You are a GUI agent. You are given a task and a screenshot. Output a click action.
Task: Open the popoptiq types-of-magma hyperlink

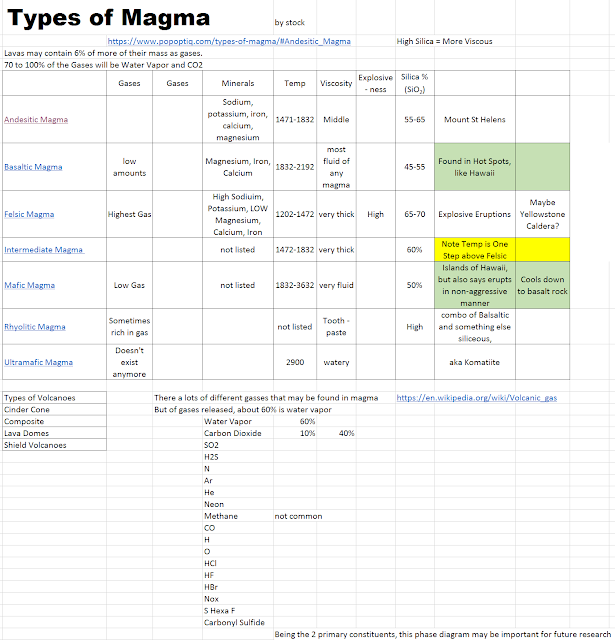tap(229, 41)
